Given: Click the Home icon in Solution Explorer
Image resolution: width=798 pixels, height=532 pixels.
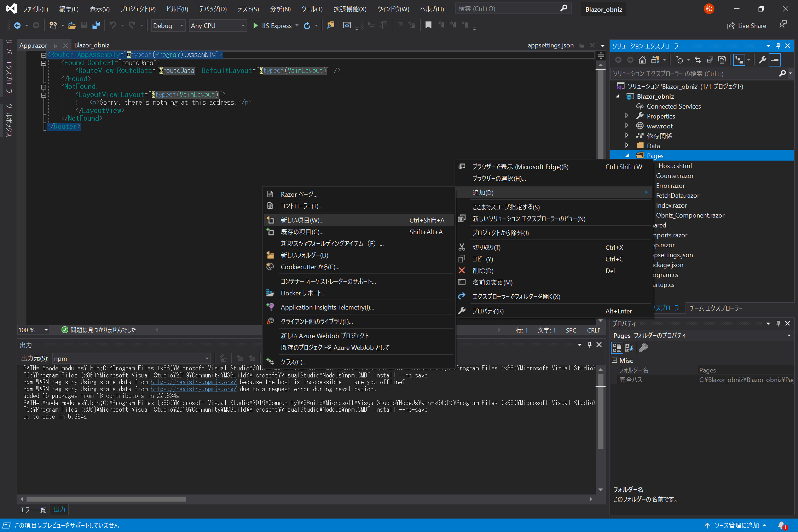Looking at the screenshot, I should click(642, 60).
